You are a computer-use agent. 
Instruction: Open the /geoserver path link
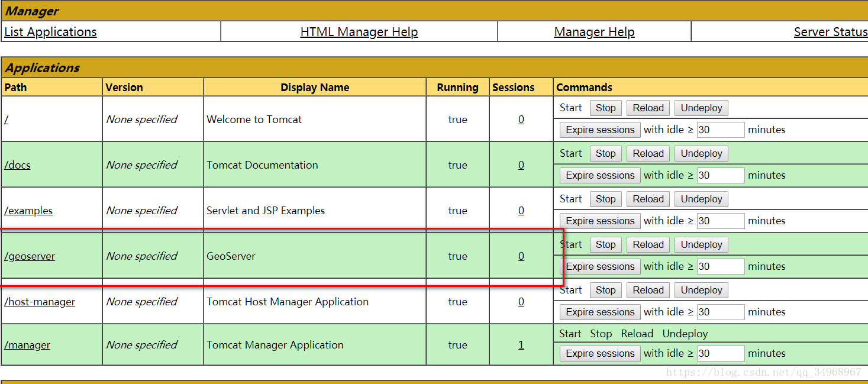[30, 256]
